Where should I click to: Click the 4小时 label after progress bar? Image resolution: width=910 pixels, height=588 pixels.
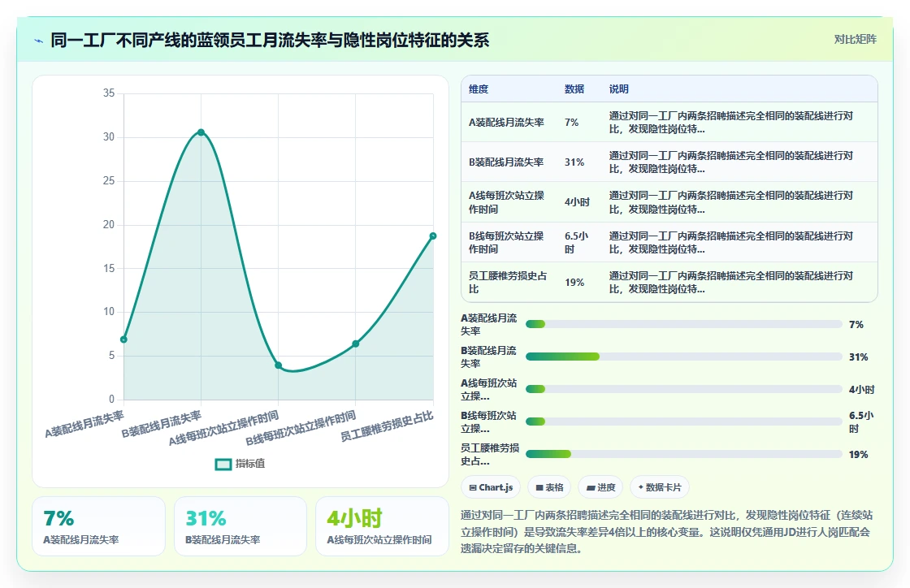(862, 390)
